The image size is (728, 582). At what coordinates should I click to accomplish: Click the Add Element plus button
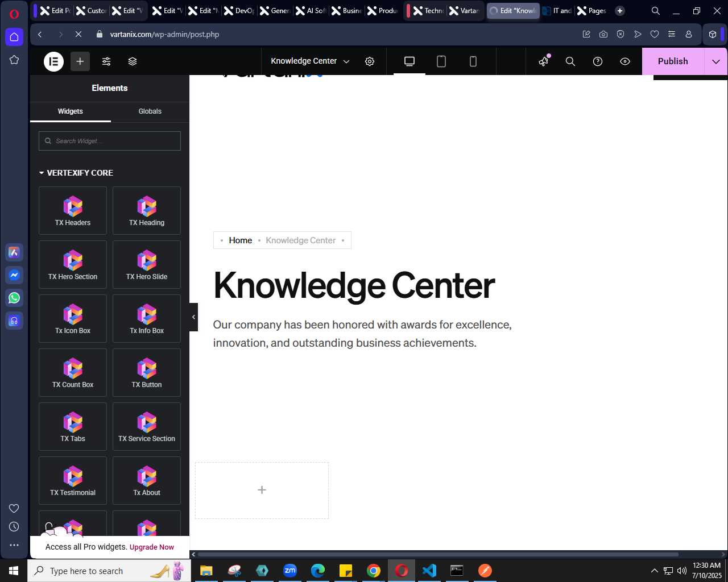[80, 61]
